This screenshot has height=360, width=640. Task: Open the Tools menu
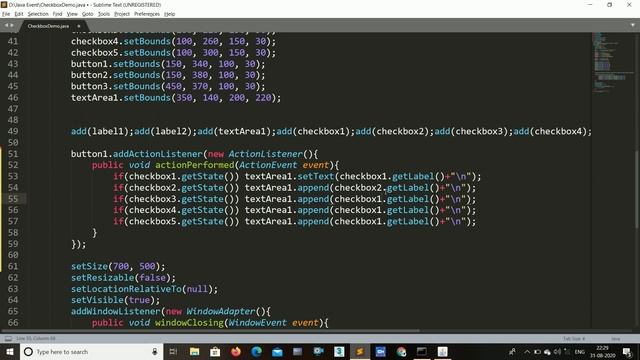(x=104, y=14)
